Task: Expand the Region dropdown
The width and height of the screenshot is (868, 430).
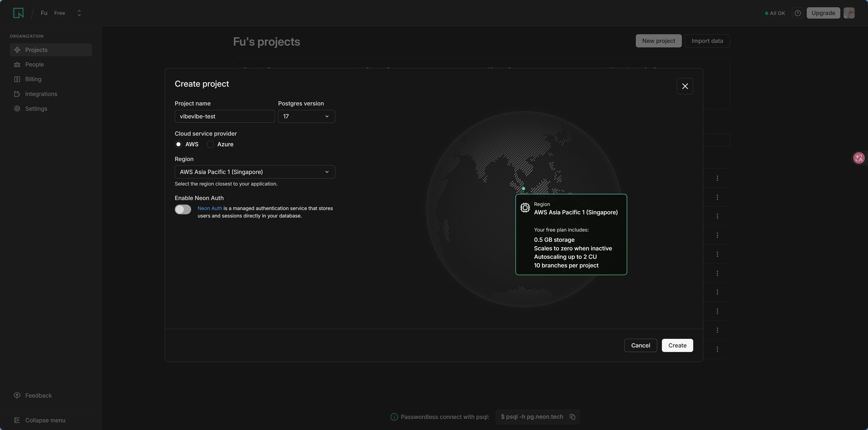Action: click(x=255, y=172)
